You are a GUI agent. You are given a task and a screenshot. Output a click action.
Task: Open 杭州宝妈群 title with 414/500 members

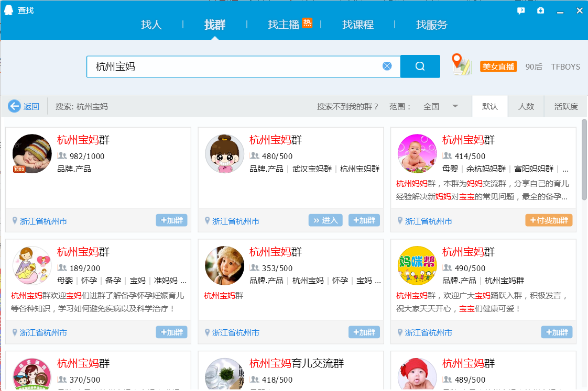(469, 140)
